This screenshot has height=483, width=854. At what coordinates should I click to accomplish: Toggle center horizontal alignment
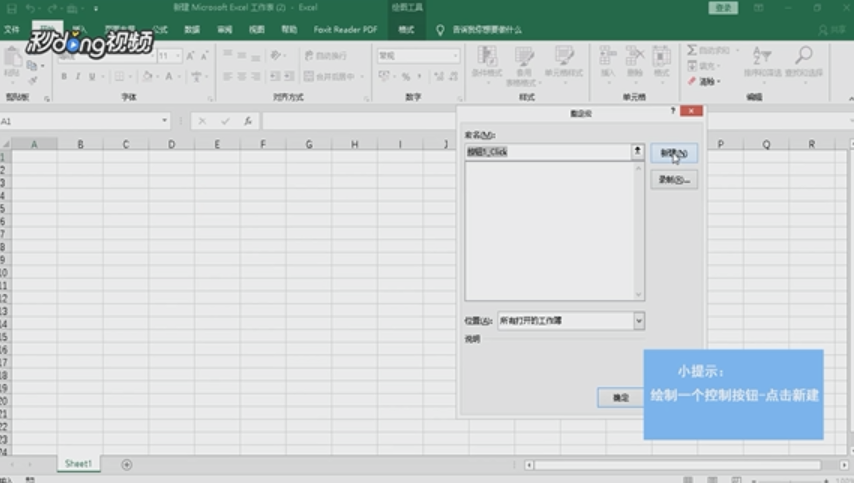coord(241,76)
